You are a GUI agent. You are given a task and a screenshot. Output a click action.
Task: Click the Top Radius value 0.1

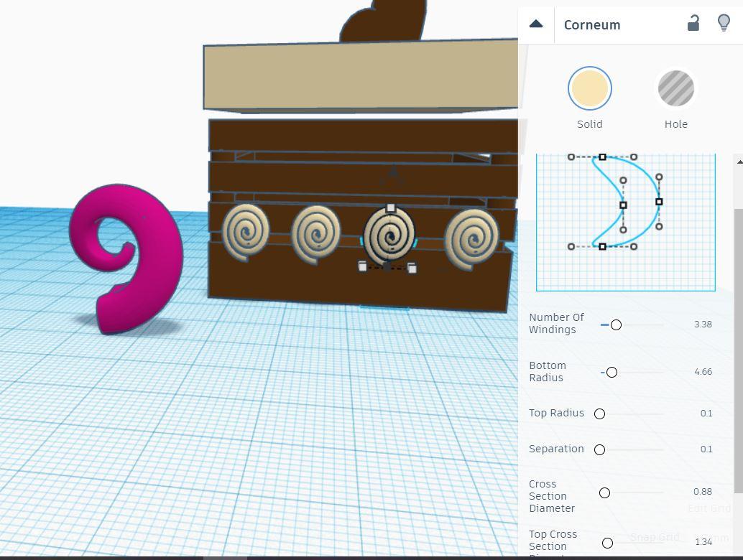coord(706,414)
